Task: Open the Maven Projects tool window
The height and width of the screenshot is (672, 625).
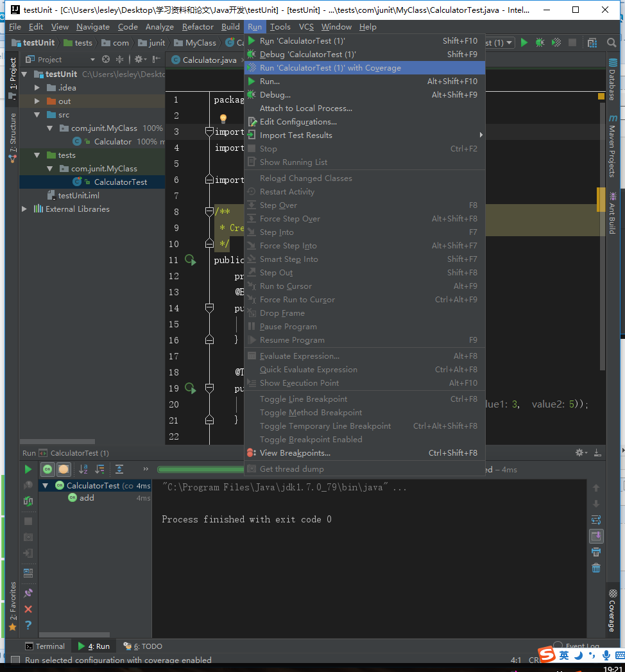Action: [613, 146]
